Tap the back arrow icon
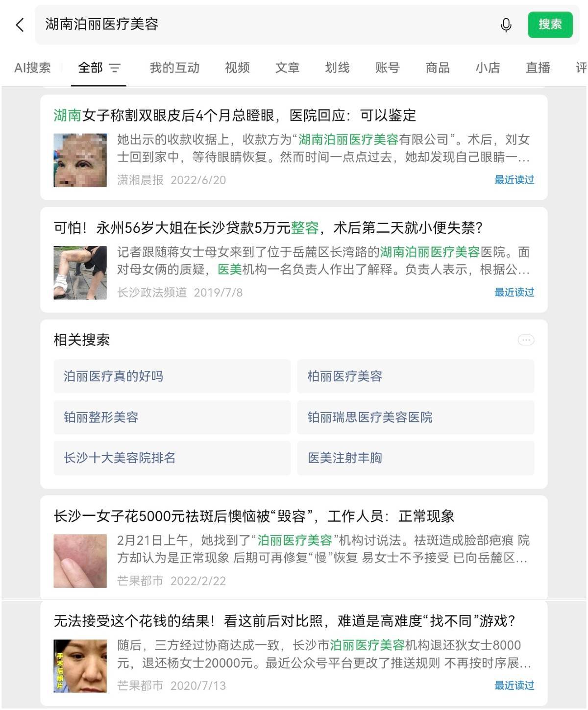588x710 pixels. coord(20,24)
